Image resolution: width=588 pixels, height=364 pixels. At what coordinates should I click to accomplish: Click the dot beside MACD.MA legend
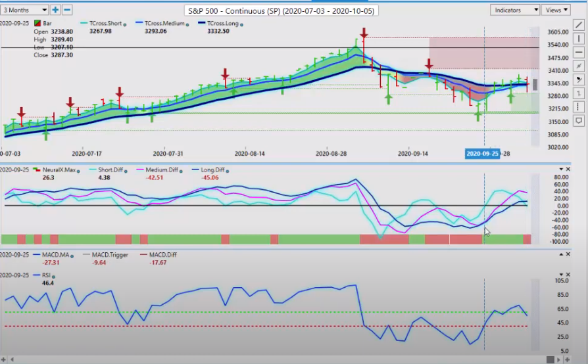tap(72, 256)
